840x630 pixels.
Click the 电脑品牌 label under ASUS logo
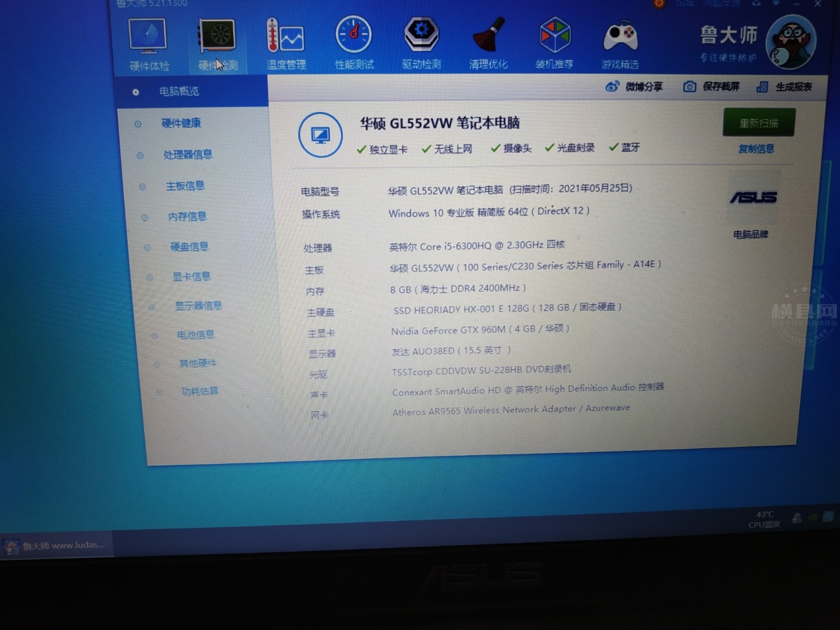click(x=750, y=235)
